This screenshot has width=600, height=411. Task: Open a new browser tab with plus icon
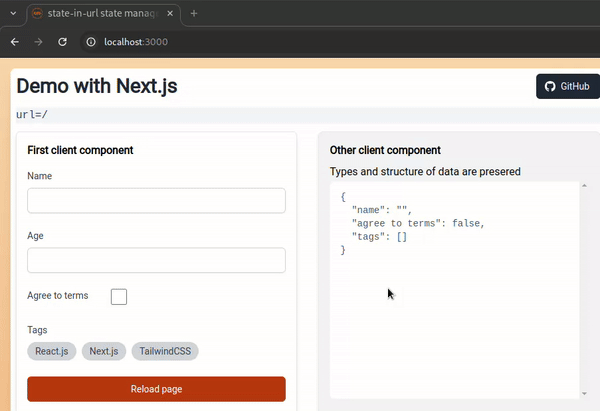(x=194, y=13)
